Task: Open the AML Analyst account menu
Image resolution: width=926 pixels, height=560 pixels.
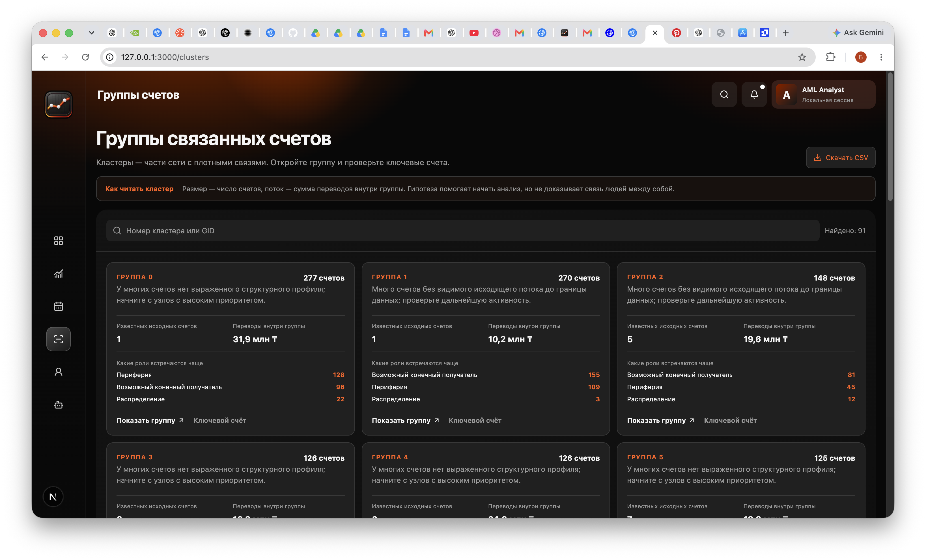Action: [x=823, y=94]
